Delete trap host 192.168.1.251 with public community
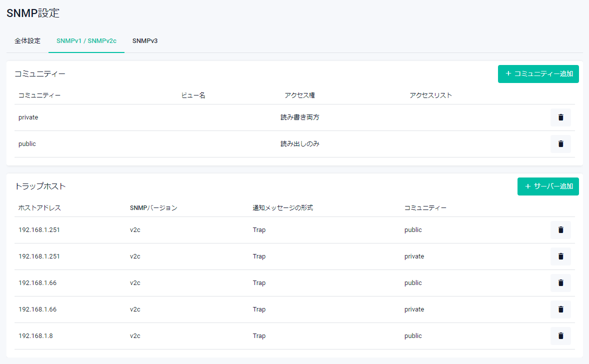The width and height of the screenshot is (589, 364). pos(560,230)
